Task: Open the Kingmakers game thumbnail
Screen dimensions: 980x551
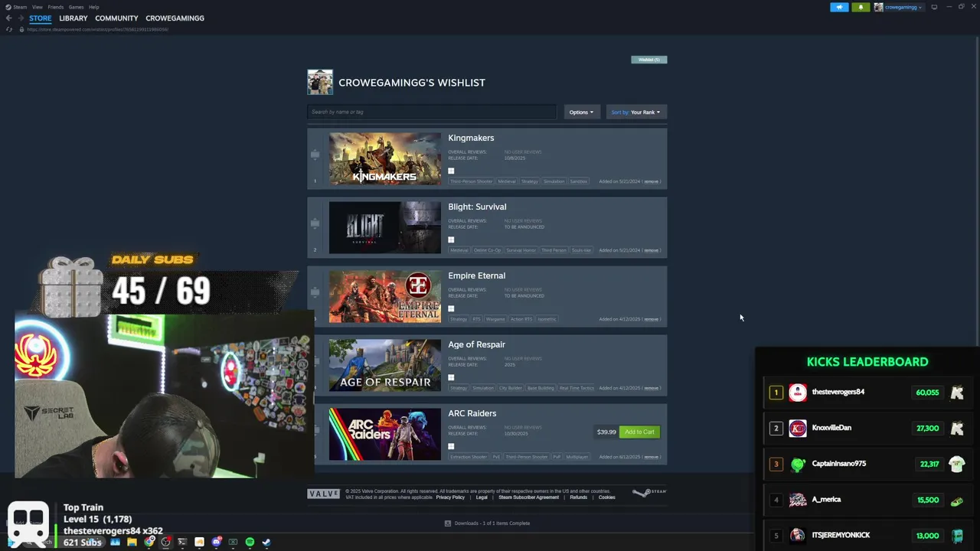Action: tap(385, 158)
